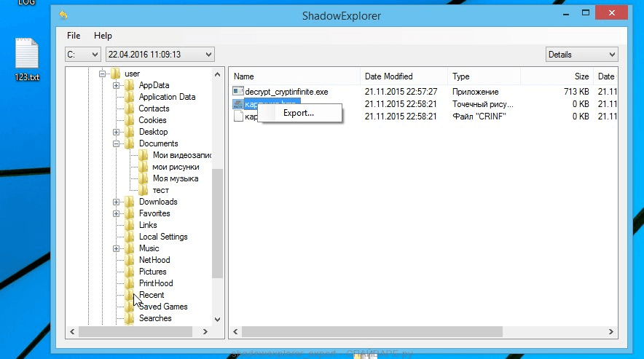
Task: Click the тест folder icon
Action: (143, 190)
